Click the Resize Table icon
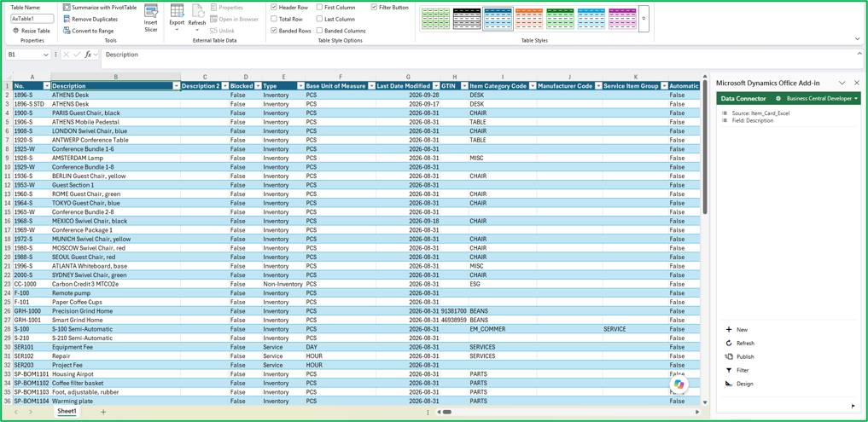The width and height of the screenshot is (868, 422). [16, 31]
